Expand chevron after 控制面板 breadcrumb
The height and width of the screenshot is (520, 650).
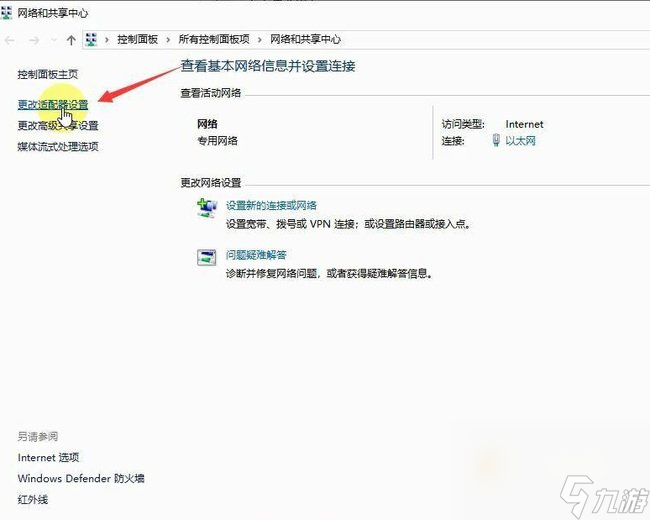coord(168,40)
